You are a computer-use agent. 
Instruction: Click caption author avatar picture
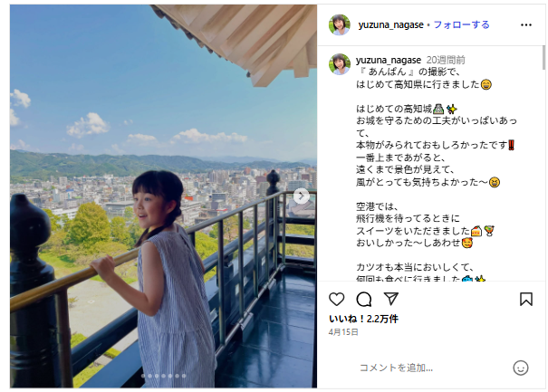(340, 64)
